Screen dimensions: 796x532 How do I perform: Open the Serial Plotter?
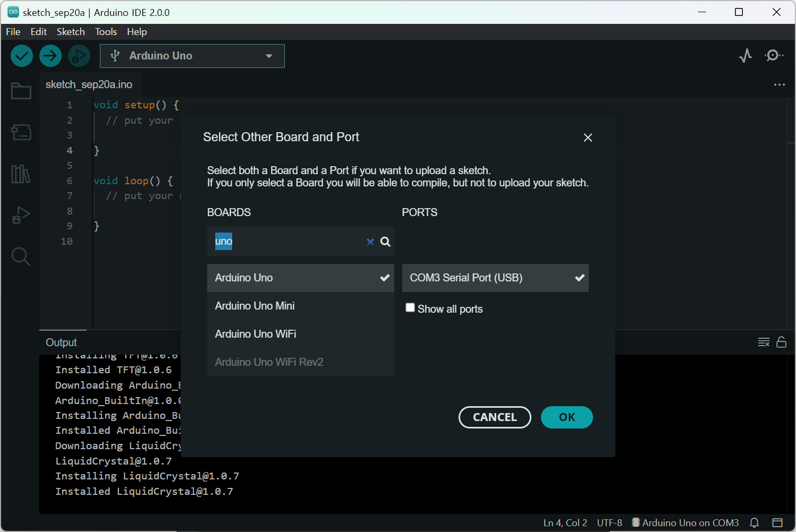746,55
